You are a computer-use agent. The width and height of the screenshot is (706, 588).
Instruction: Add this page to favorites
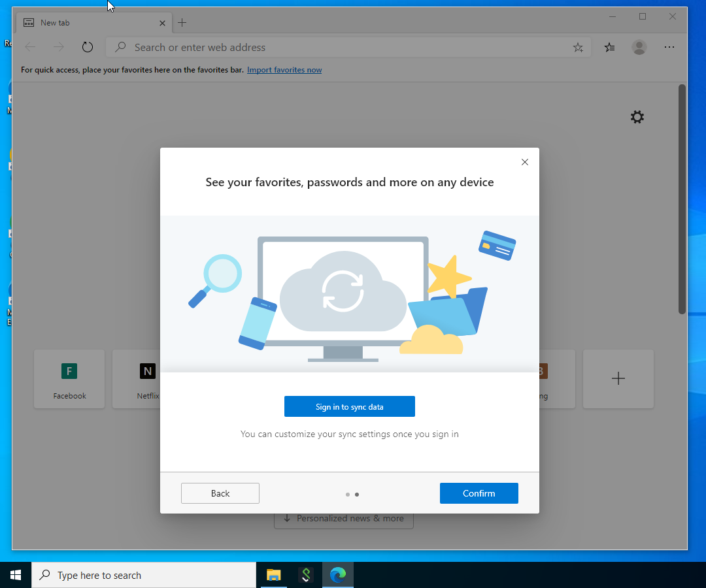pyautogui.click(x=578, y=47)
